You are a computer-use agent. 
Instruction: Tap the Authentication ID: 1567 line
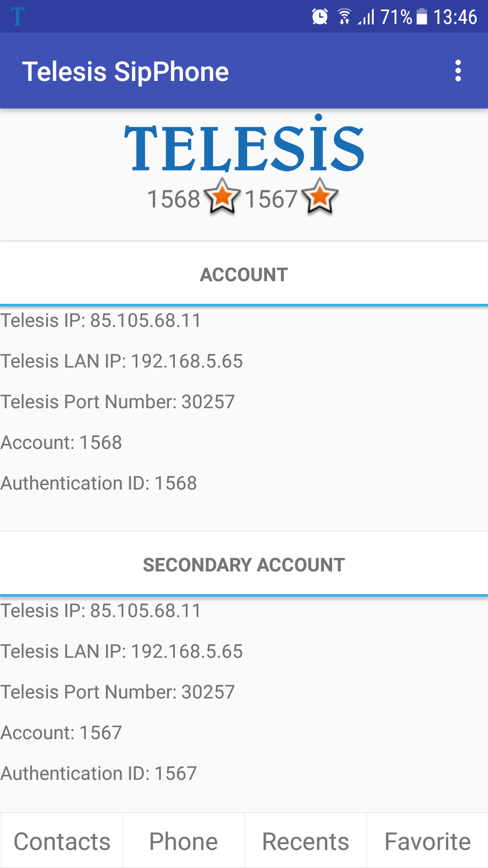point(99,773)
